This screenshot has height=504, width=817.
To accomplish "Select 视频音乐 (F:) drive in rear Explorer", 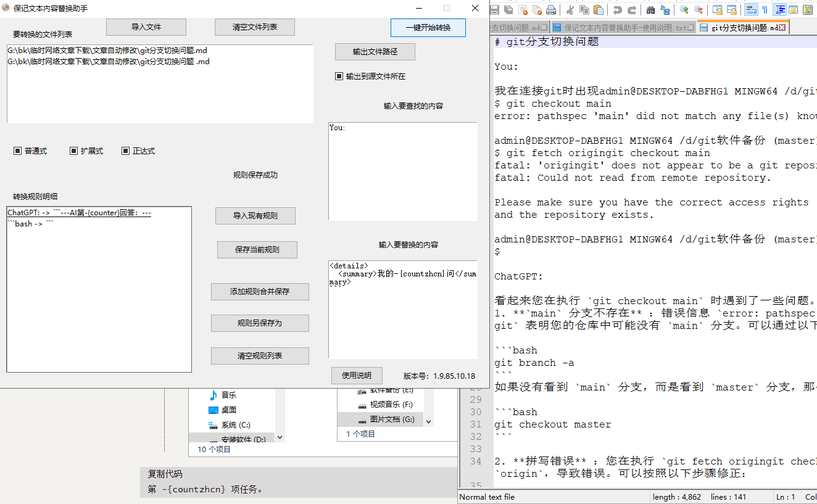I will coord(391,405).
